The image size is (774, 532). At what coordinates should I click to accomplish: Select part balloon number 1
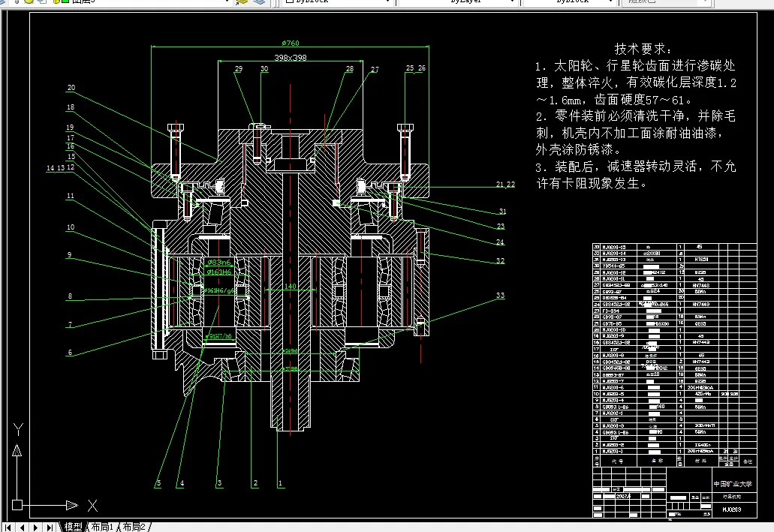pos(280,483)
